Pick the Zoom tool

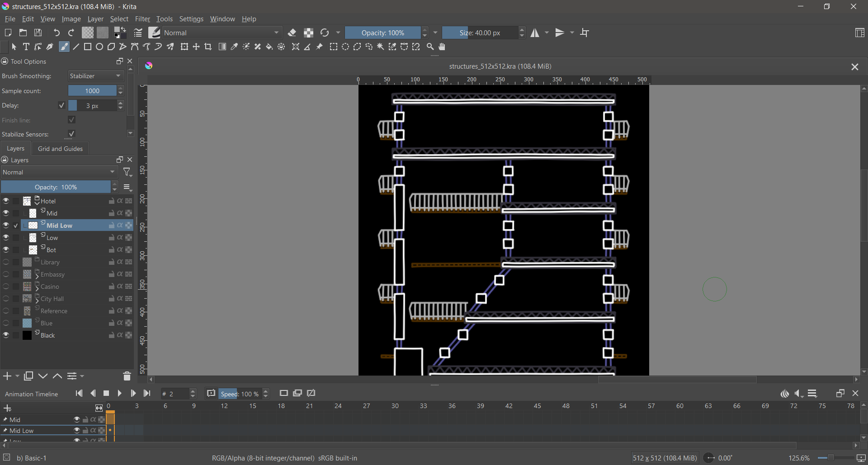point(430,47)
